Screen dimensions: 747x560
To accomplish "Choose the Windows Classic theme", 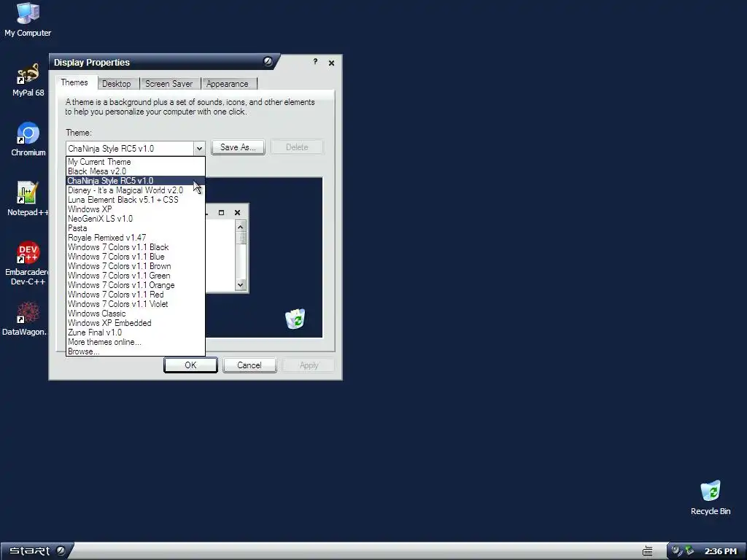I will (x=135, y=314).
